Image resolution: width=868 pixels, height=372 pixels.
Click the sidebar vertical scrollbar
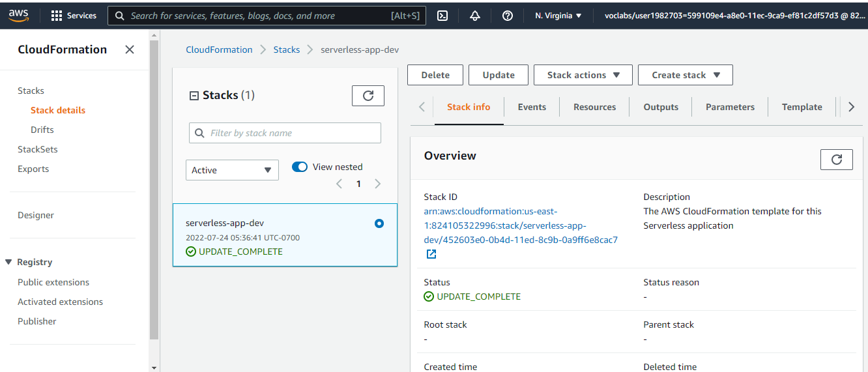click(x=154, y=189)
